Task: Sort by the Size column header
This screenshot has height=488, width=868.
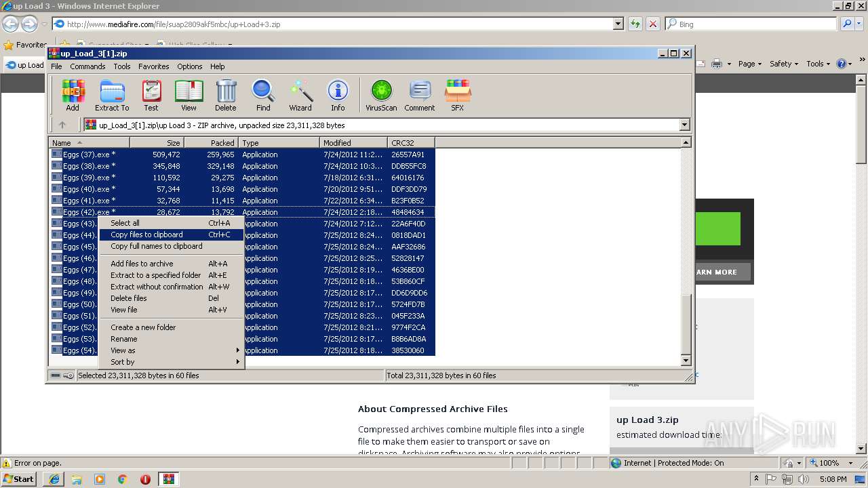Action: [x=157, y=143]
